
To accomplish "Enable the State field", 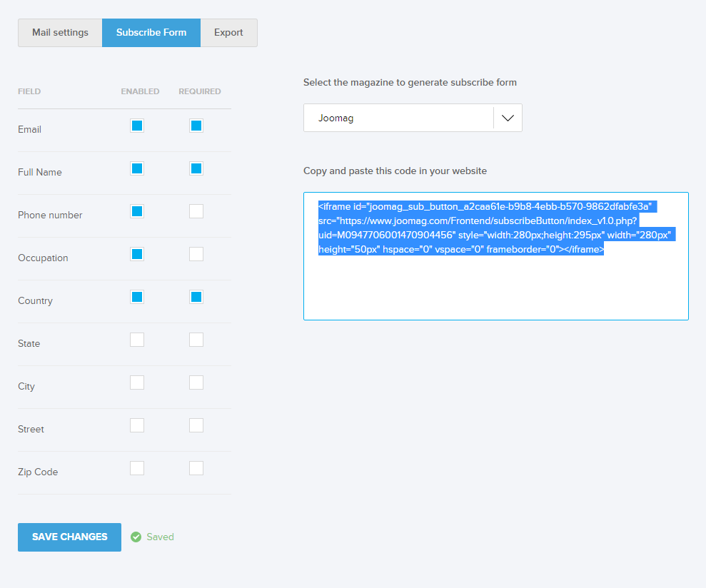I will point(137,340).
